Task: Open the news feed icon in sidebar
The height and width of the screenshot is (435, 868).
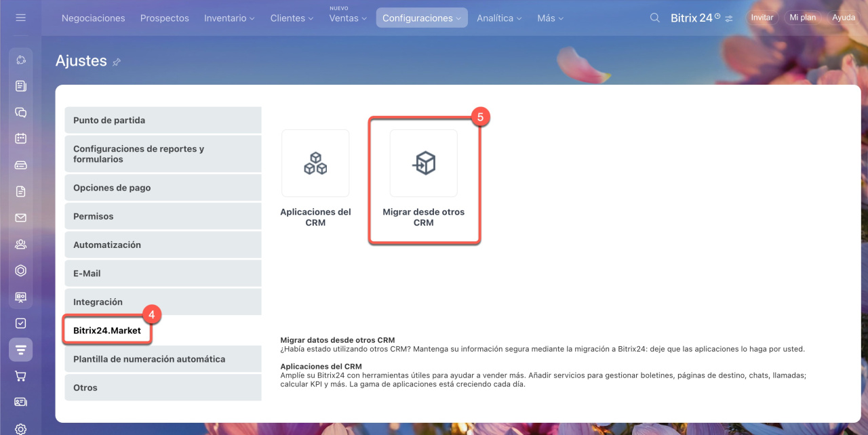Action: [x=20, y=86]
